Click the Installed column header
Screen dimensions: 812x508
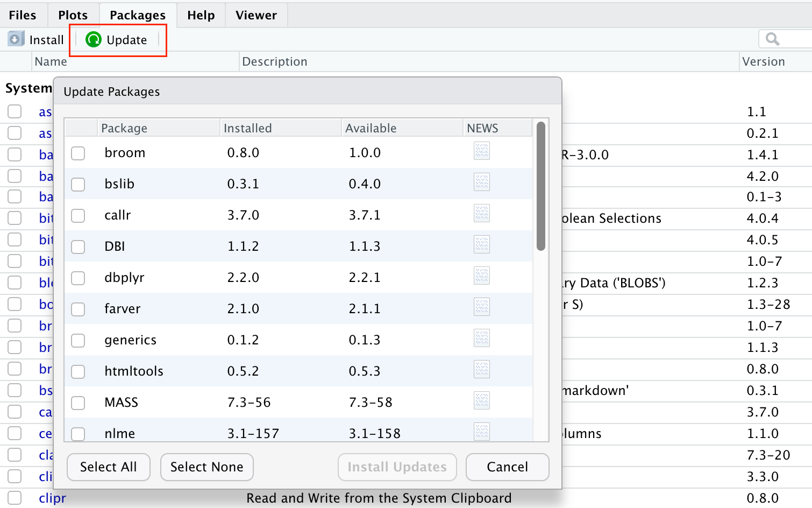pyautogui.click(x=281, y=128)
